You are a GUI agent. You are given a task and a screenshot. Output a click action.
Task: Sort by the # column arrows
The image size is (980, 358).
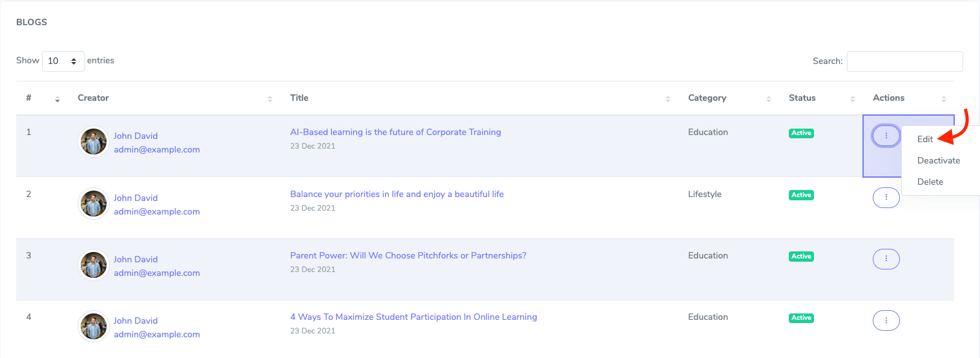click(57, 99)
